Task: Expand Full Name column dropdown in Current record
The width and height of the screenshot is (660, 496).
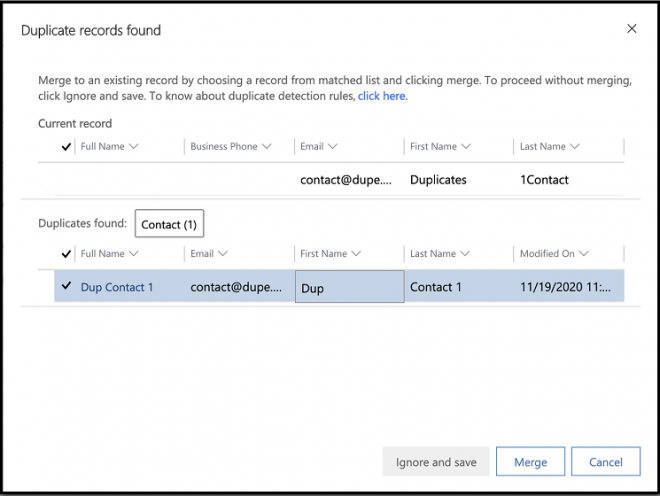Action: point(133,146)
